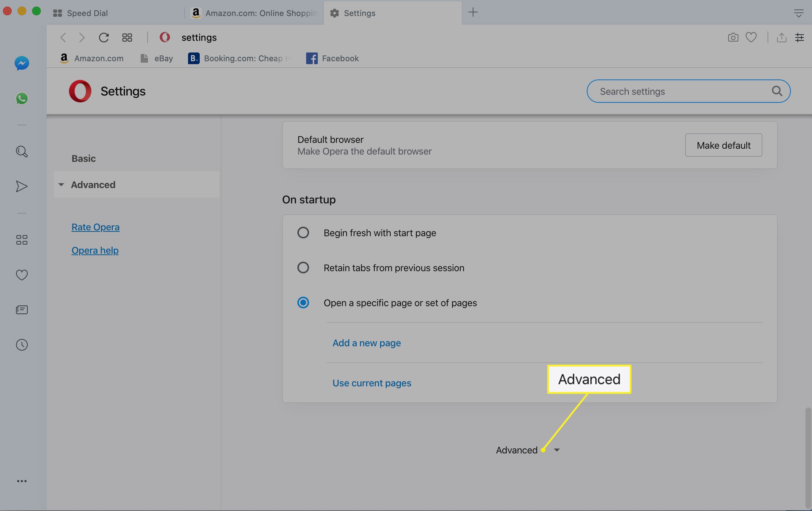Open WhatsApp in the sidebar
The height and width of the screenshot is (511, 812).
tap(22, 98)
